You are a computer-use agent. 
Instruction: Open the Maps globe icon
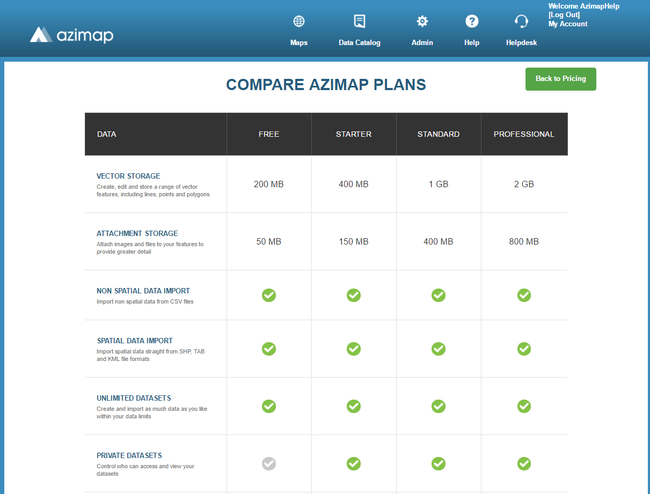pos(299,21)
